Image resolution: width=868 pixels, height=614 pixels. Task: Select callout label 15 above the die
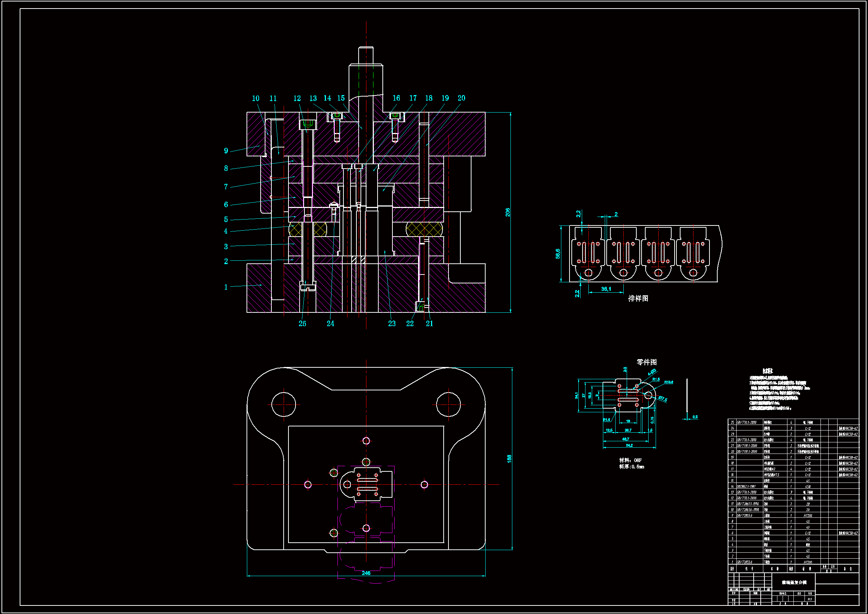pos(341,98)
